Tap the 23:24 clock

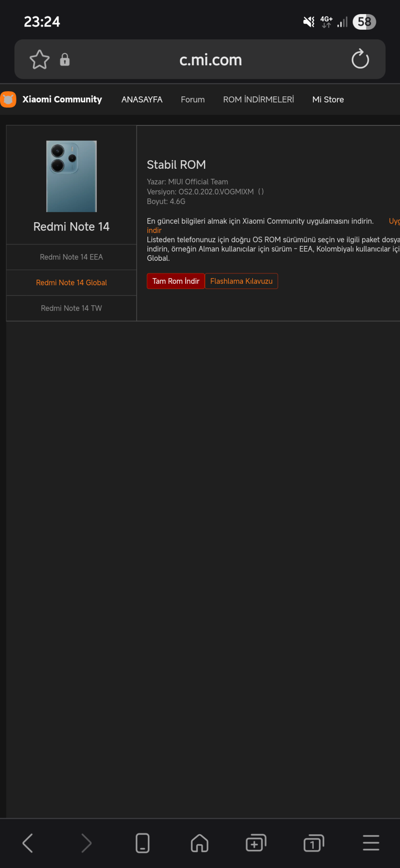42,22
